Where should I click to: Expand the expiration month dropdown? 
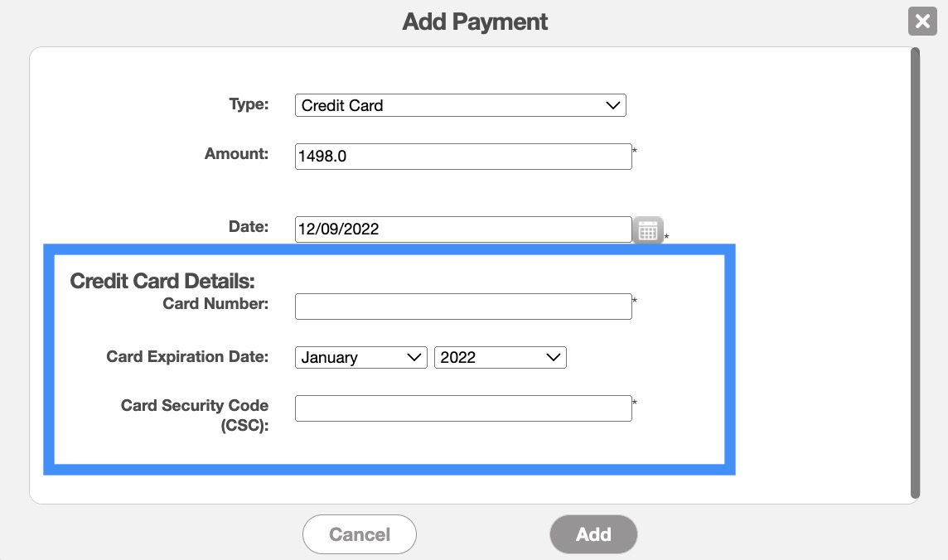click(x=360, y=358)
